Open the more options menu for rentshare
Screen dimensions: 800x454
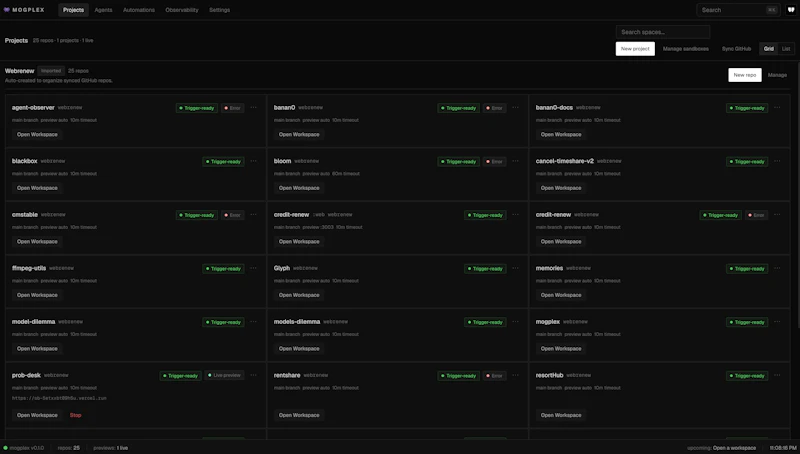click(x=515, y=375)
